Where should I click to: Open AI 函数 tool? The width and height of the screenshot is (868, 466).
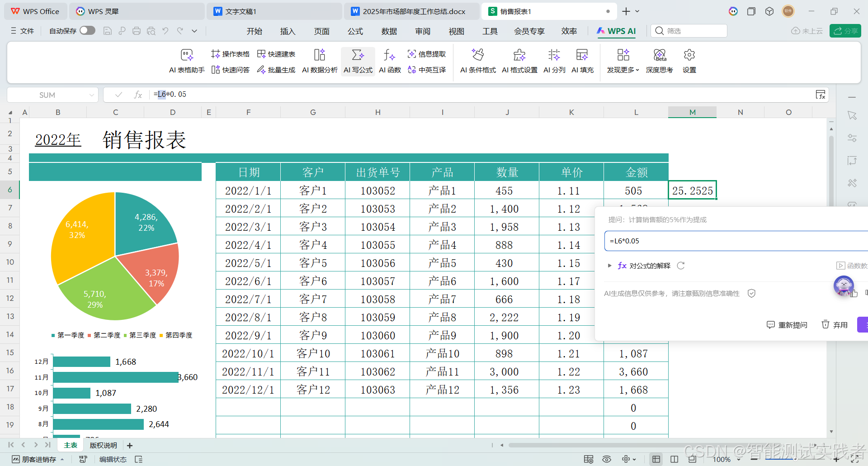390,61
